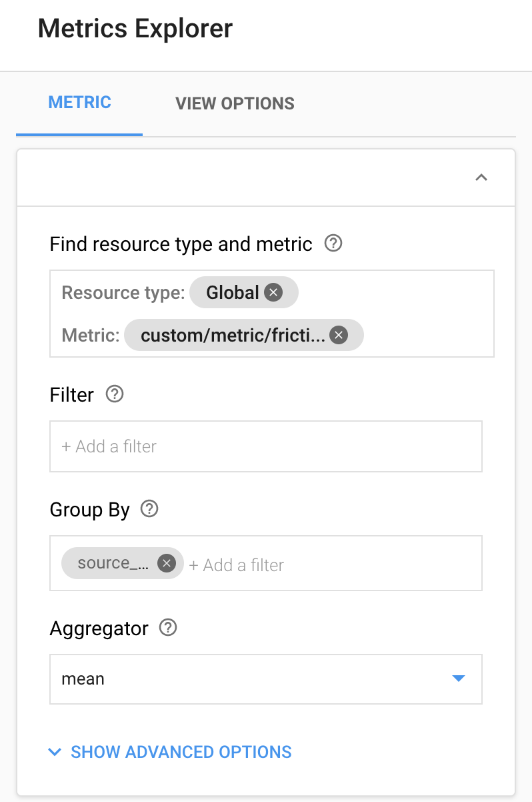Open help for Find resource type and metric
Screen dimensions: 532x802
[333, 244]
